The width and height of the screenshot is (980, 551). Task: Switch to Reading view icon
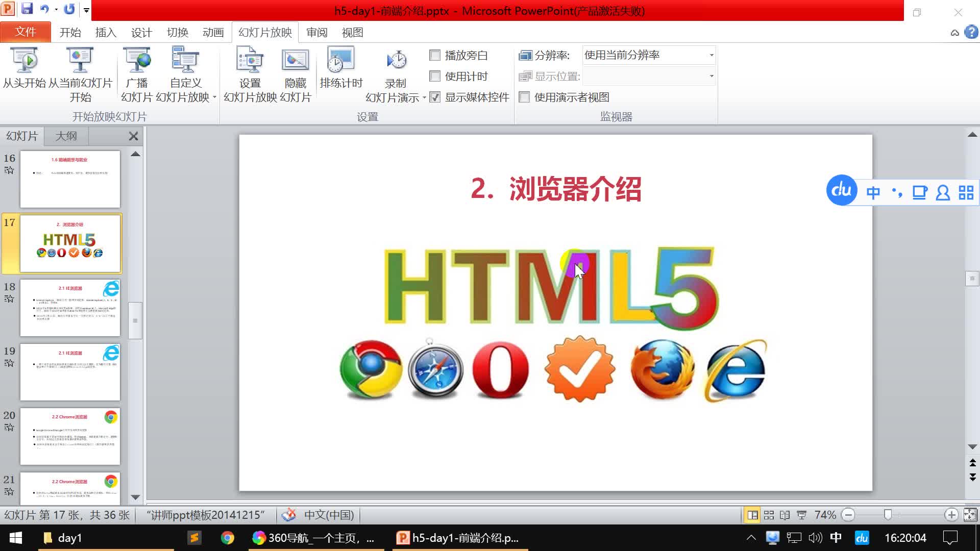click(785, 515)
